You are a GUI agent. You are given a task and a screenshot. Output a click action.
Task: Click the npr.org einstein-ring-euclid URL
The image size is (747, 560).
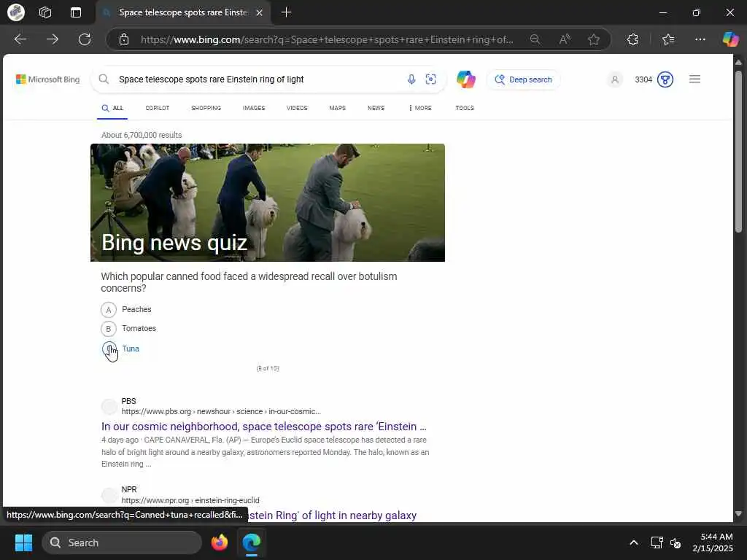click(x=190, y=500)
